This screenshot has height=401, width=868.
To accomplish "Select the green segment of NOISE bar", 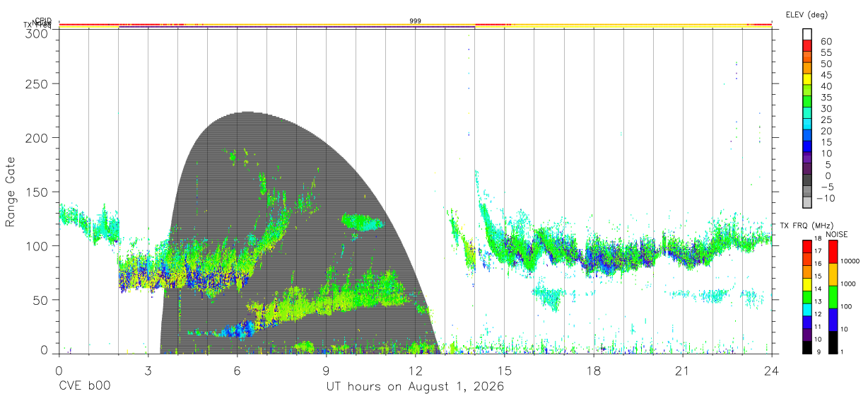I will [x=833, y=297].
